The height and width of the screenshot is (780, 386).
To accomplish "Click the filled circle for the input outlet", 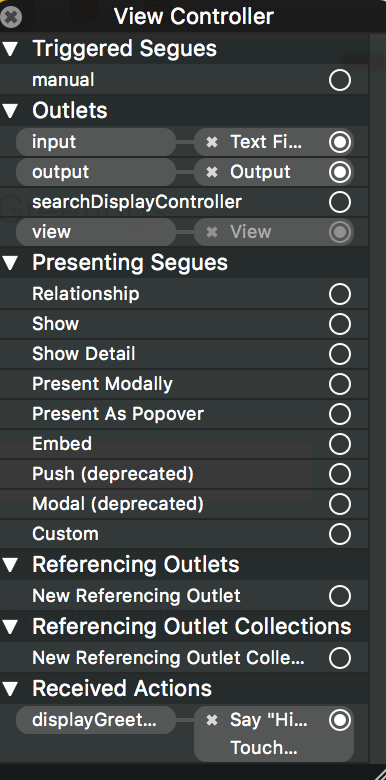I will 340,142.
